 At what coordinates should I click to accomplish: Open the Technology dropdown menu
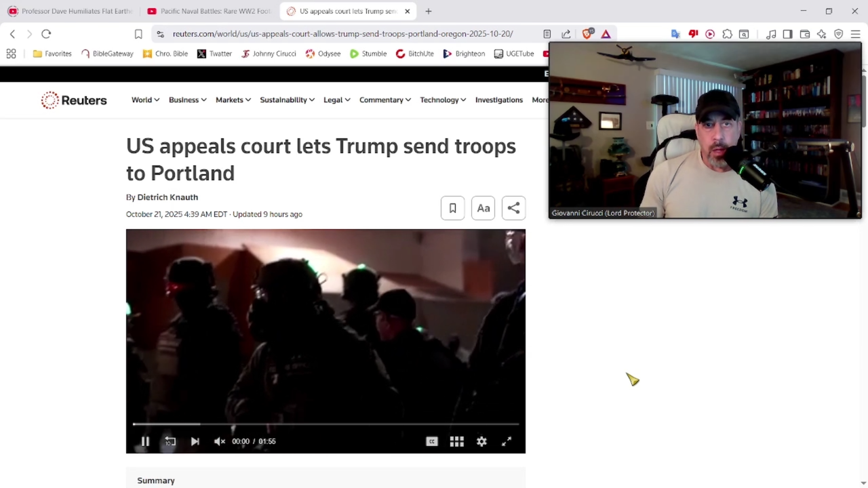442,100
